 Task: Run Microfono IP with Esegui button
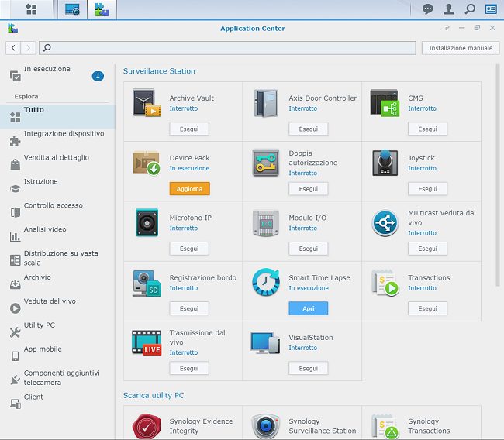(189, 249)
